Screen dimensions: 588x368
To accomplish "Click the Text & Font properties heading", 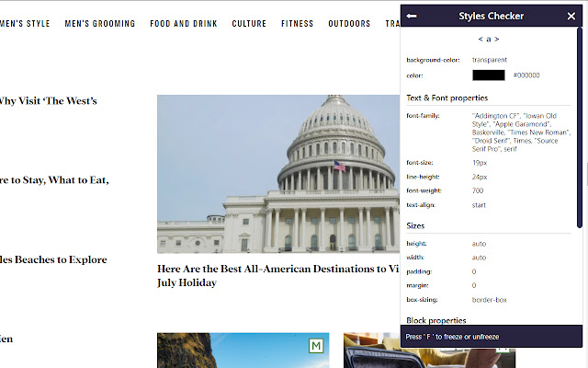I will coord(447,98).
